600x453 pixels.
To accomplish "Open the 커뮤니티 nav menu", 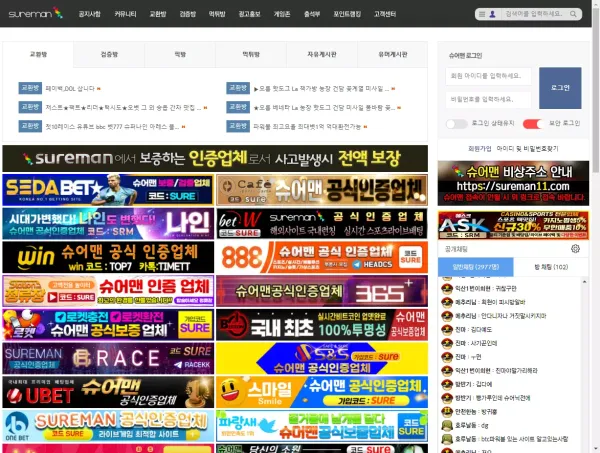I will pyautogui.click(x=125, y=14).
